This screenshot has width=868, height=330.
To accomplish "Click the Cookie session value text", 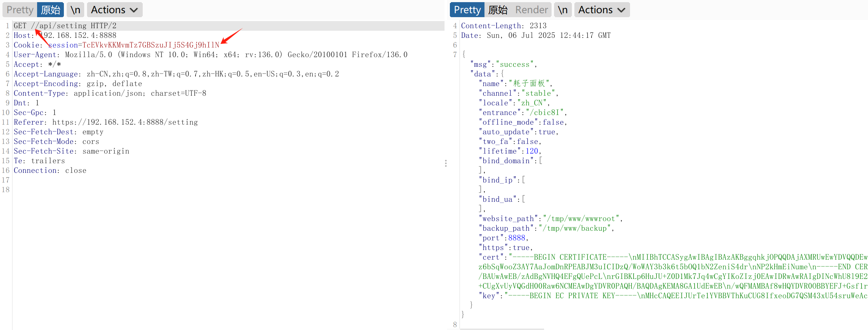I will [151, 45].
